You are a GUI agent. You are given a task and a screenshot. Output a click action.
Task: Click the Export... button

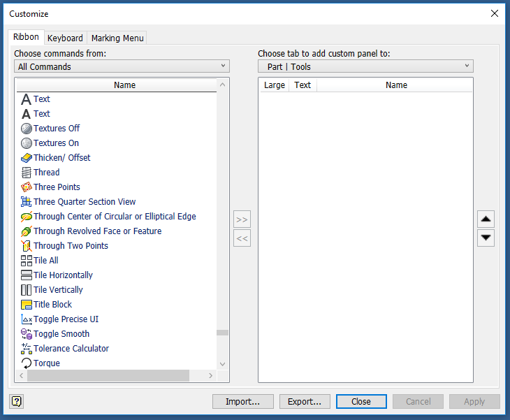pos(305,401)
